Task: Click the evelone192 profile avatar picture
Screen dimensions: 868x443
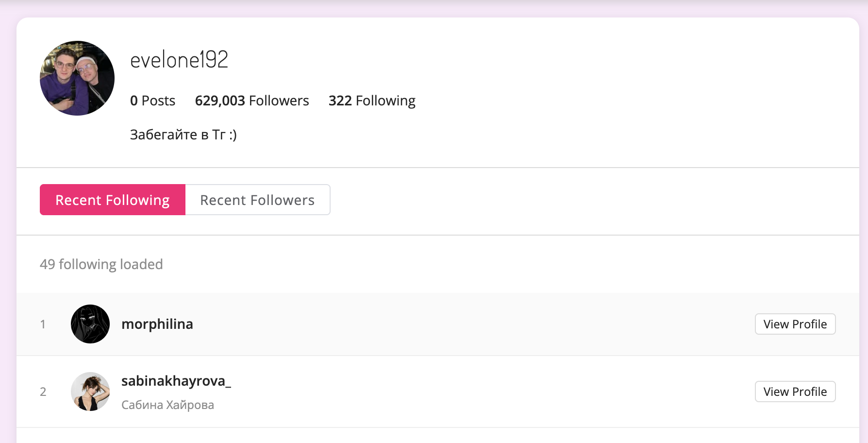Action: 77,78
